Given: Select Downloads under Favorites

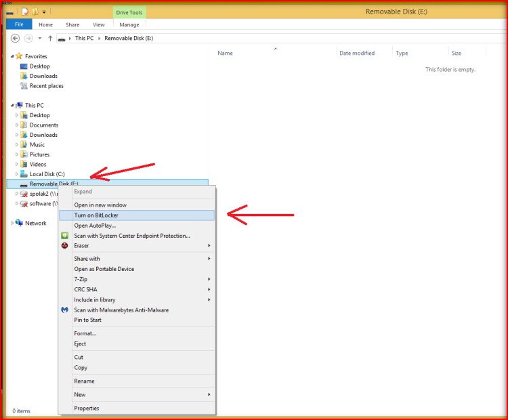Looking at the screenshot, I should (x=43, y=76).
